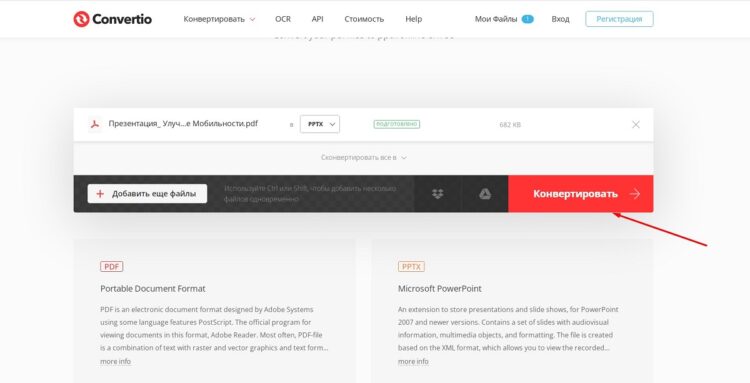Open the Стоимость pricing page

pyautogui.click(x=364, y=19)
